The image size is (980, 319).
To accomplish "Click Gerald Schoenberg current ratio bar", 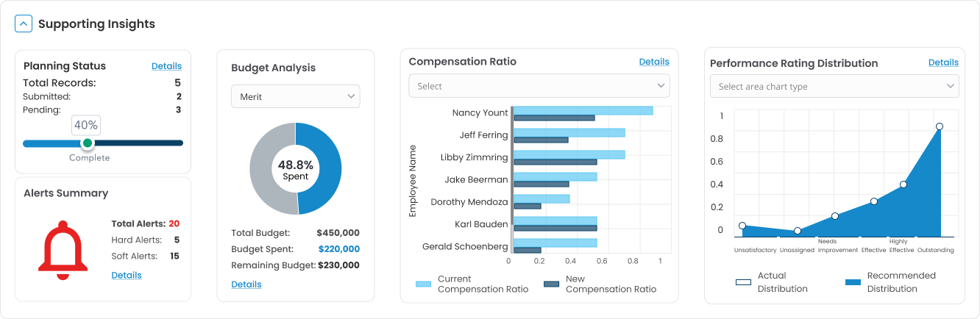I will click(555, 243).
